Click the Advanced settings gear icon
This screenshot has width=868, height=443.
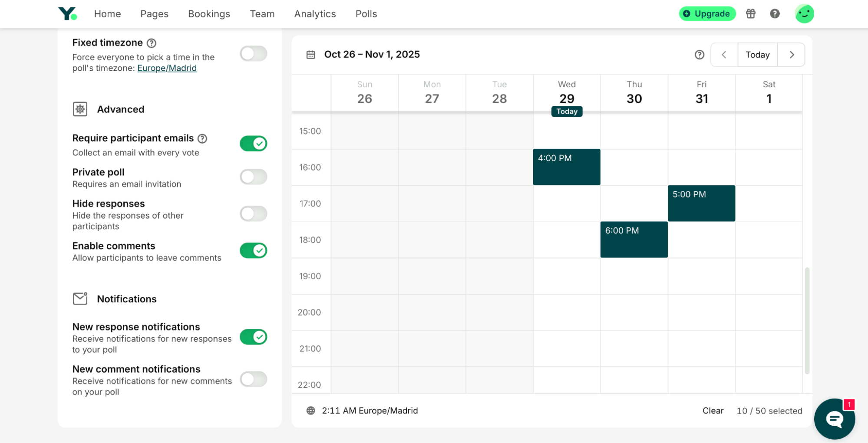pyautogui.click(x=80, y=109)
